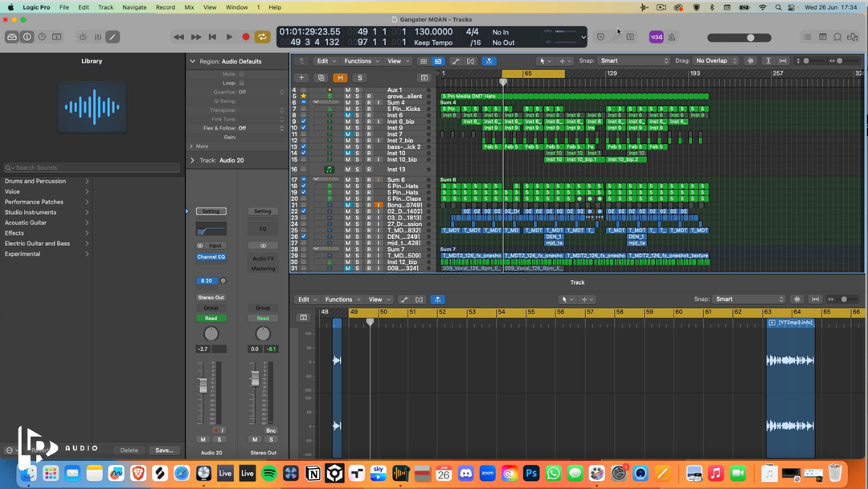Click the Record button in the transport
This screenshot has width=868, height=489.
click(246, 37)
